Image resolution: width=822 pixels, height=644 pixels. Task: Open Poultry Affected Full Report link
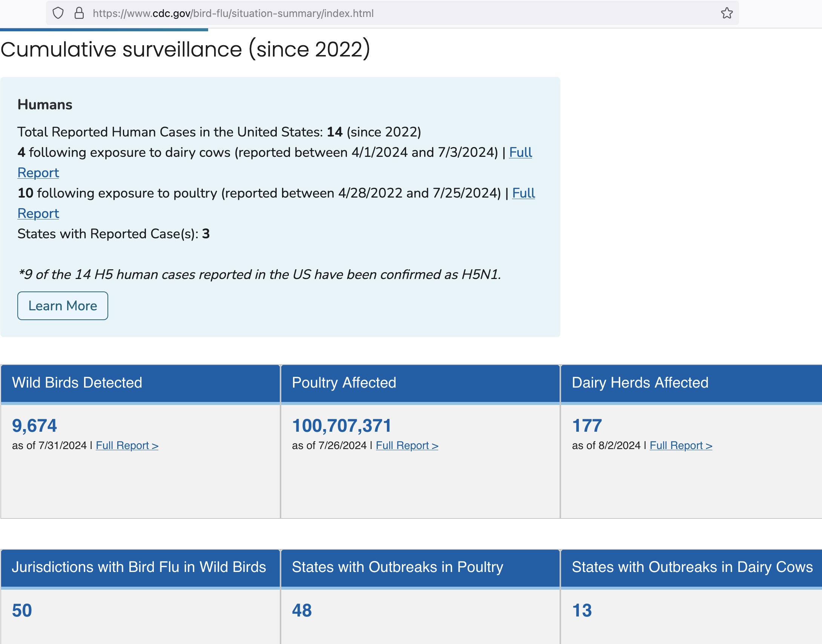click(x=407, y=445)
